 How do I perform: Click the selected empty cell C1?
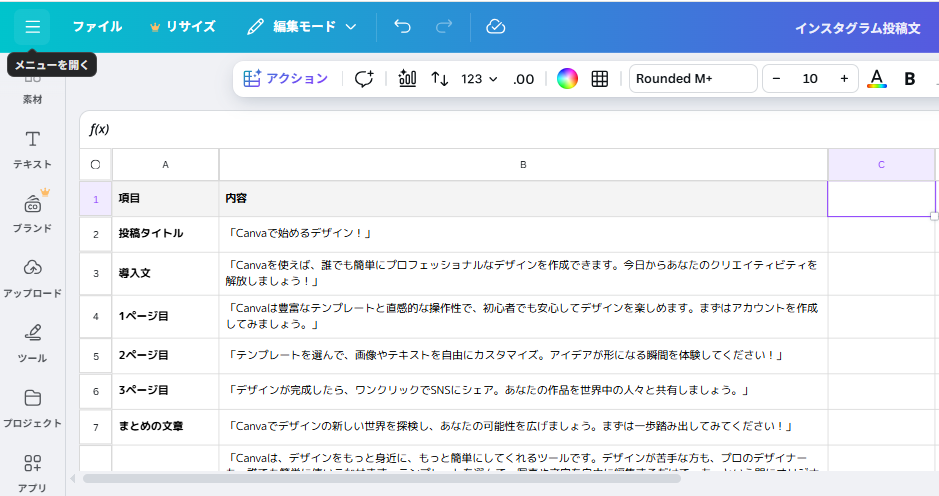click(881, 199)
